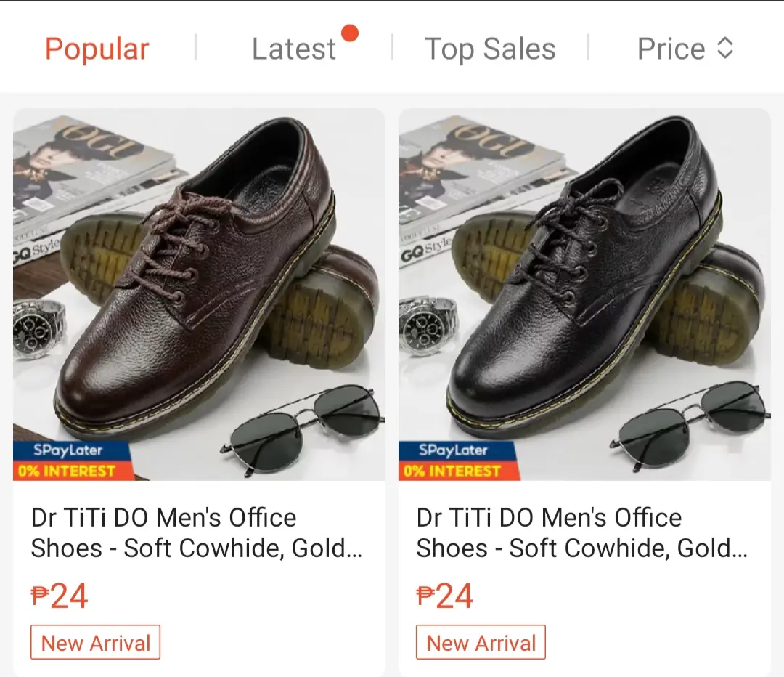Open the right Dr TiTi DO Men's Office Shoes title
Viewport: 784px width, 677px height.
(x=582, y=533)
